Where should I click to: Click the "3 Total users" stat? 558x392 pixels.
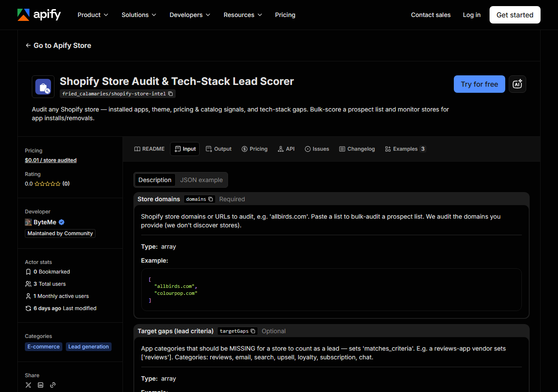46,284
